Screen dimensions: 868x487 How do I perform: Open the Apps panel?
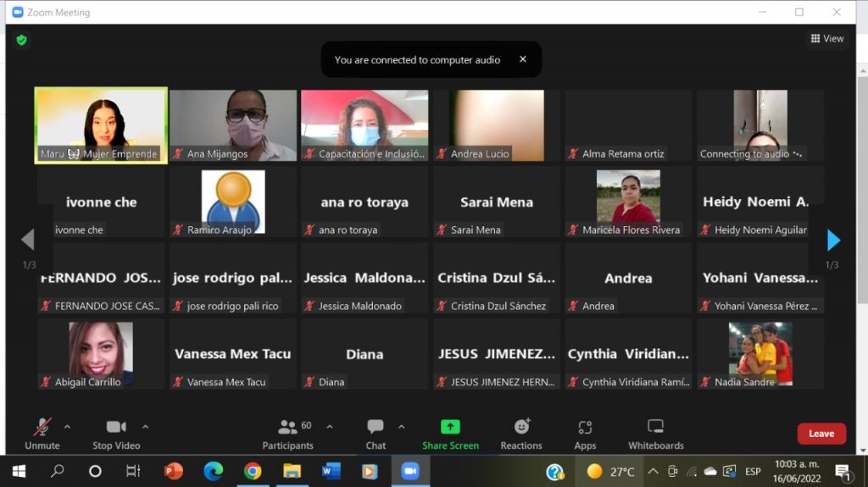pos(585,434)
